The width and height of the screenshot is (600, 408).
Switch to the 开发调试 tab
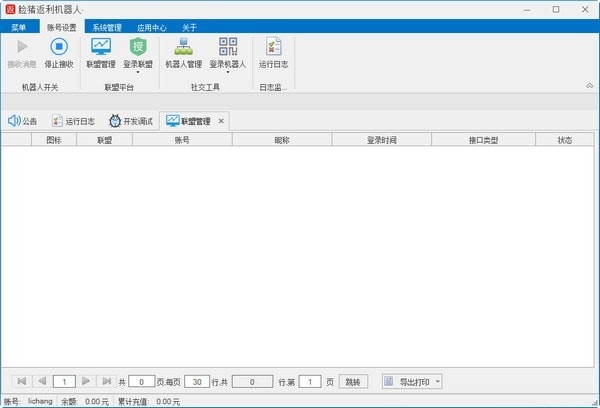131,121
